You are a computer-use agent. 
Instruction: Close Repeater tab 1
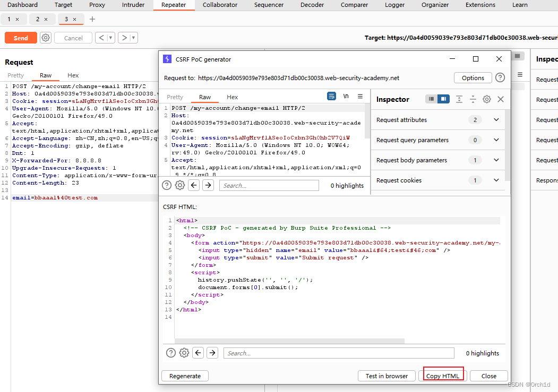(17, 19)
